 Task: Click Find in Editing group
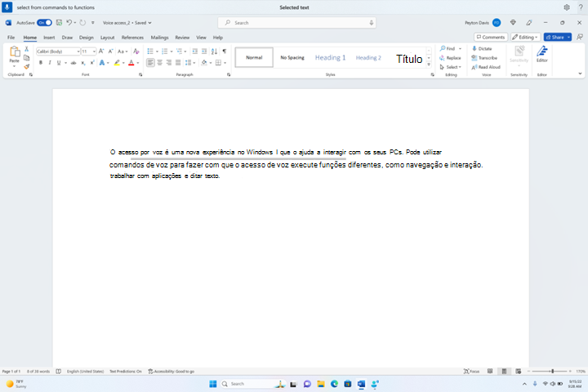[448, 49]
